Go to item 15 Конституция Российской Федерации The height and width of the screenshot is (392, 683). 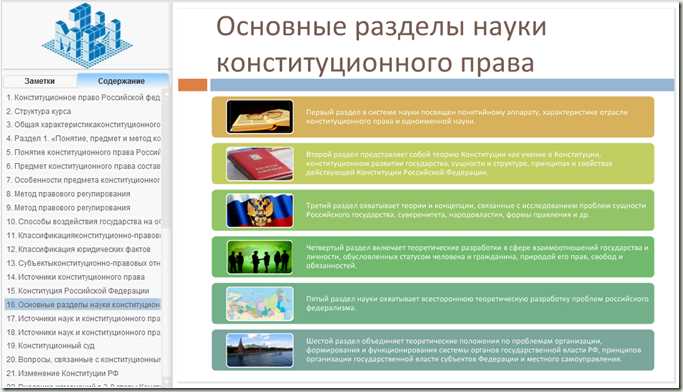pos(83,291)
